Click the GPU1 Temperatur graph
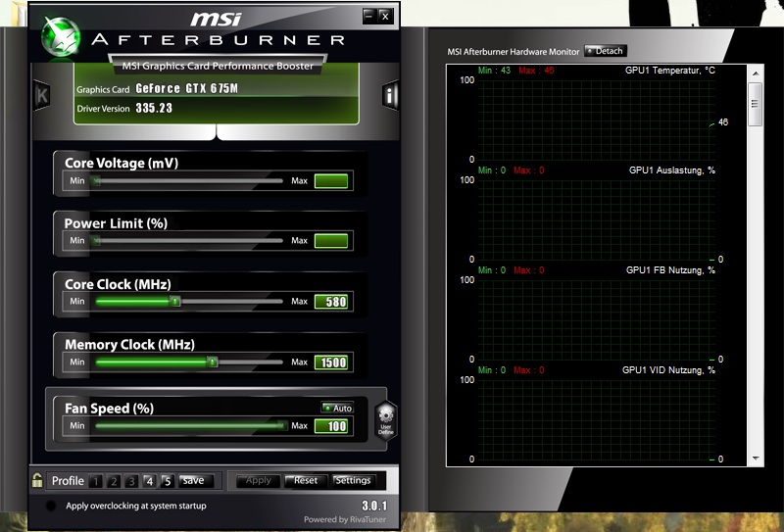The width and height of the screenshot is (784, 532). coord(597,120)
